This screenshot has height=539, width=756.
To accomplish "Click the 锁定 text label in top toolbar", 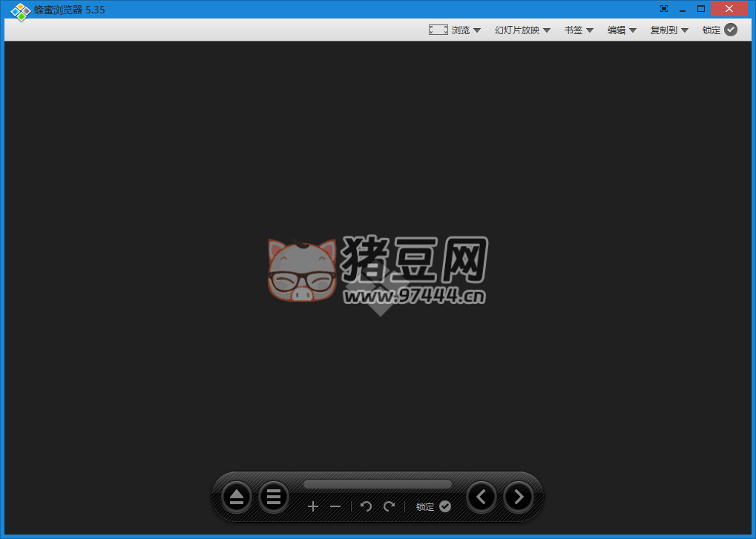I will [711, 30].
